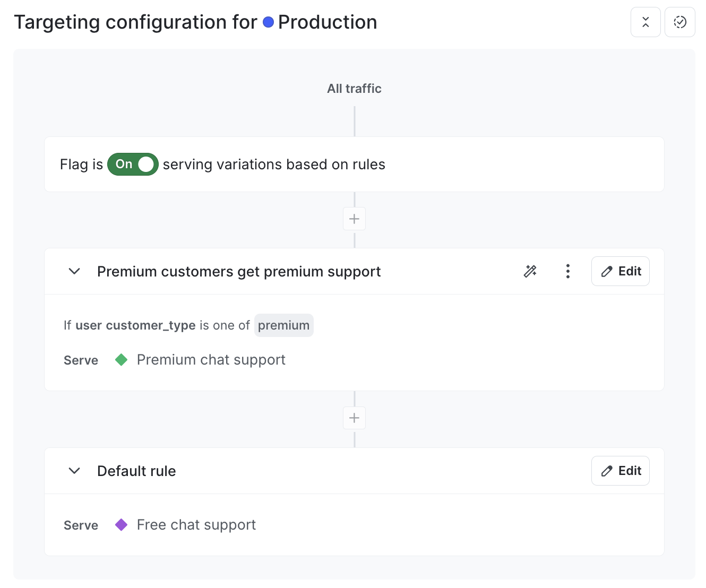This screenshot has width=706, height=588.
Task: Edit the Default rule
Action: tap(620, 471)
